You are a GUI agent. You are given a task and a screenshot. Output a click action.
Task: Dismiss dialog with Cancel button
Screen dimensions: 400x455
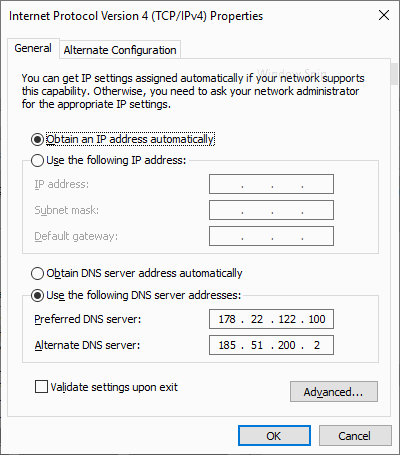(x=355, y=436)
